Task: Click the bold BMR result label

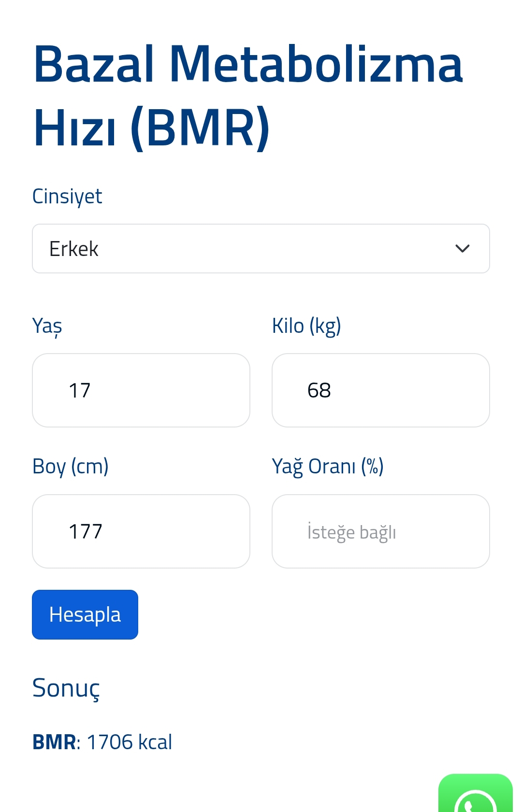Action: pyautogui.click(x=54, y=742)
